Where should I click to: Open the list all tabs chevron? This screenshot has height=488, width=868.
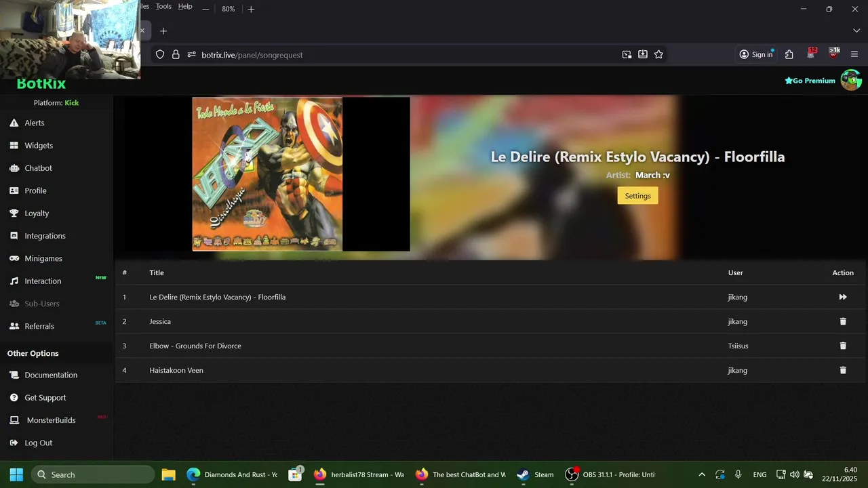[x=856, y=31]
